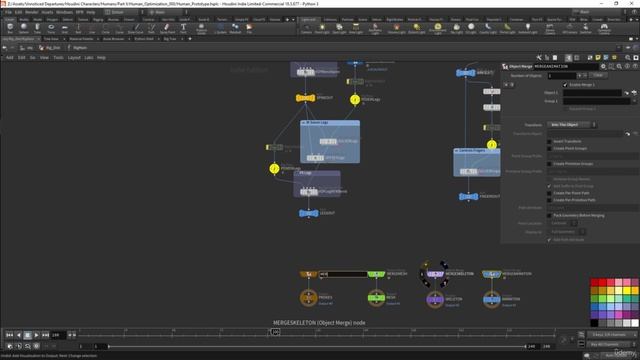Open the Transform 'Into This Object' dropdown
Image resolution: width=640 pixels, height=360 pixels.
571,124
